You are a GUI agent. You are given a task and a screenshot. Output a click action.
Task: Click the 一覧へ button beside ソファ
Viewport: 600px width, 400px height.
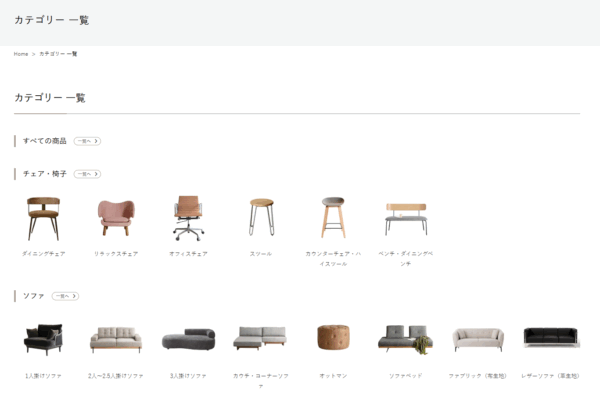(x=65, y=296)
